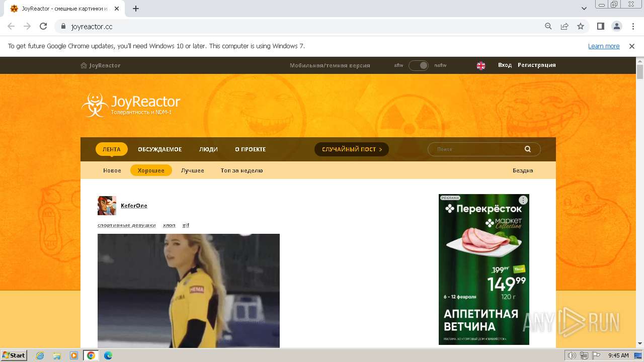Click the Action Center flag tray icon
644x362 pixels.
pyautogui.click(x=595, y=355)
